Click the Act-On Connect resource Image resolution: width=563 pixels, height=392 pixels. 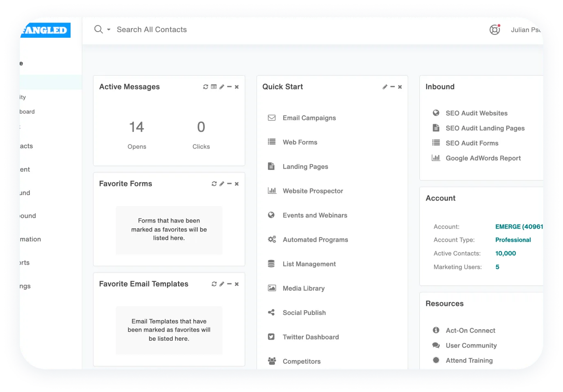470,330
